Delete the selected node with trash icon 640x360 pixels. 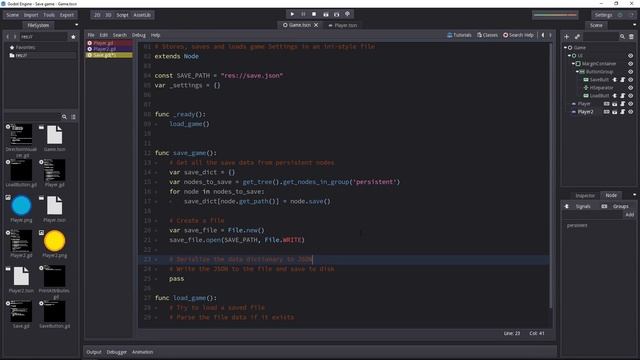coord(631,37)
